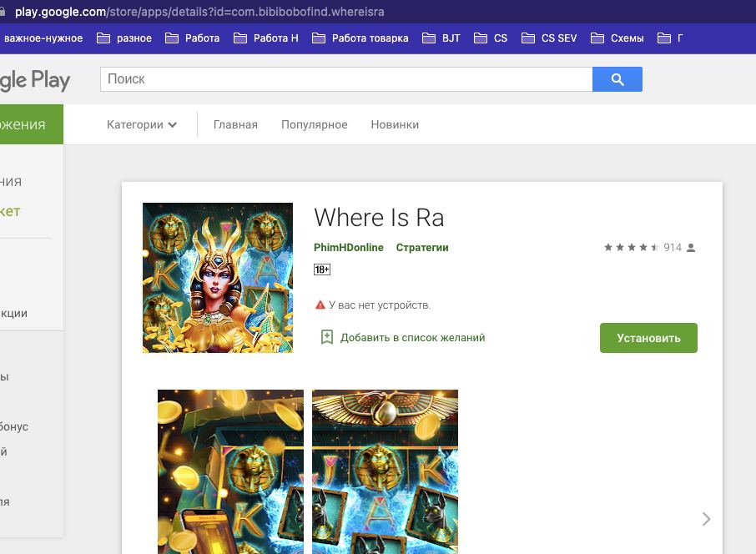
Task: Click the star rating display
Action: click(631, 247)
